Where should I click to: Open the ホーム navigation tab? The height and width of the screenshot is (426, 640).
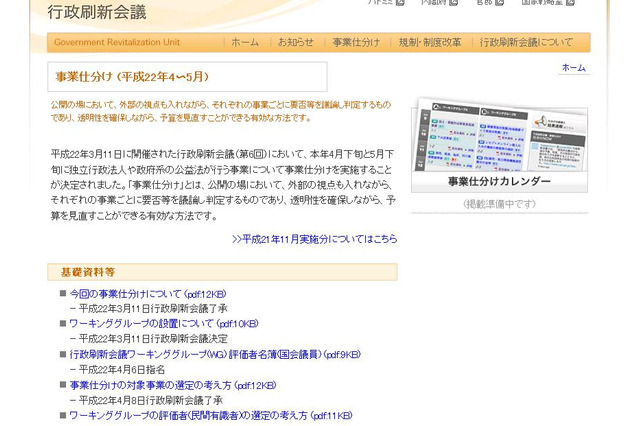244,43
